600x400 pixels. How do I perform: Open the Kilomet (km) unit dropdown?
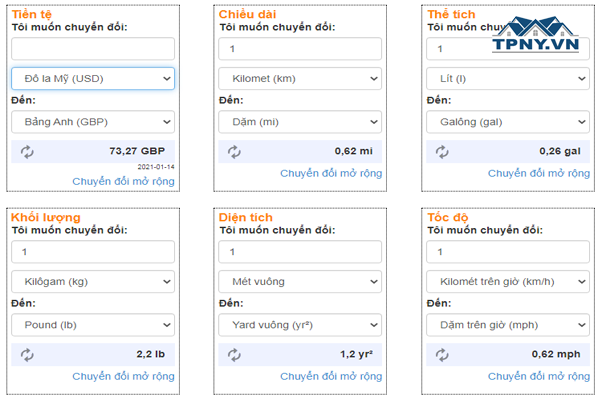tap(299, 78)
